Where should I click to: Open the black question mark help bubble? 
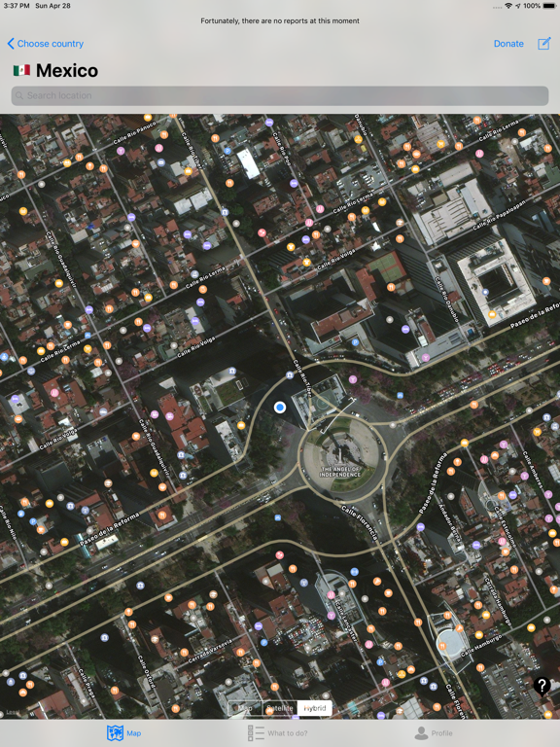click(542, 686)
